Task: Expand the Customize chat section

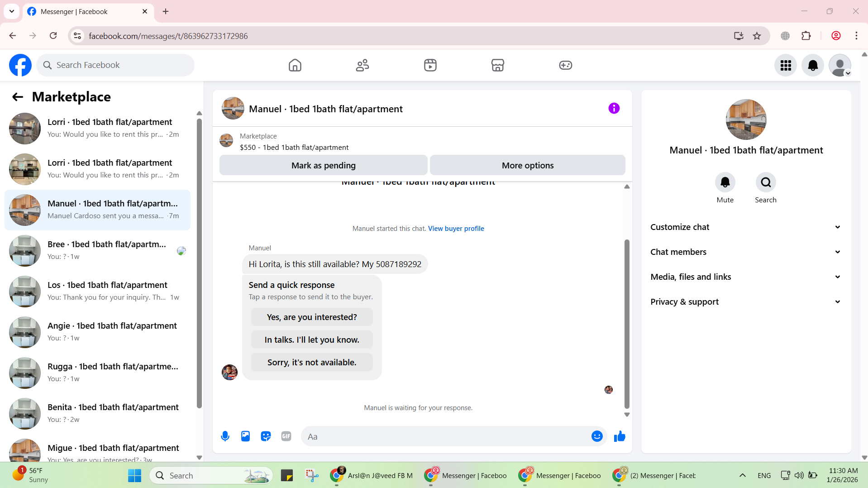Action: 746,227
